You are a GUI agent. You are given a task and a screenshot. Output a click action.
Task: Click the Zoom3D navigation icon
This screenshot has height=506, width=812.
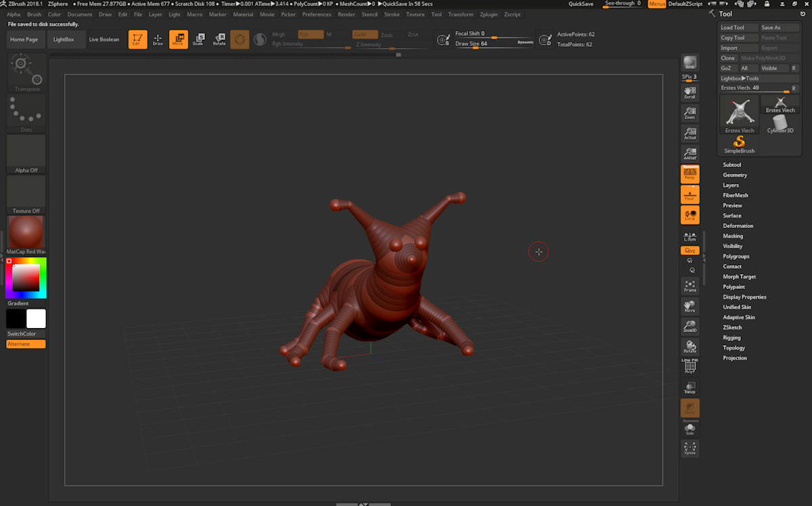(690, 327)
